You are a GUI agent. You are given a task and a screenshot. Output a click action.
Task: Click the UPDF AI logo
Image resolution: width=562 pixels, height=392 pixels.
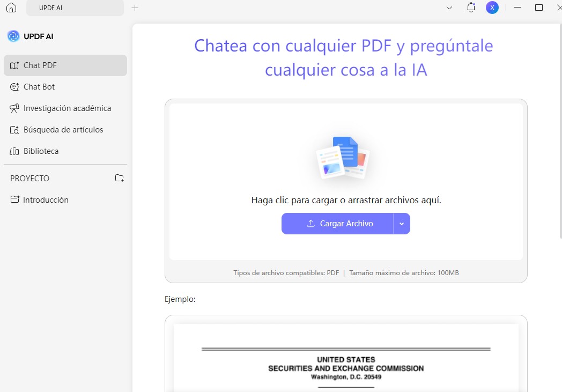tap(13, 36)
